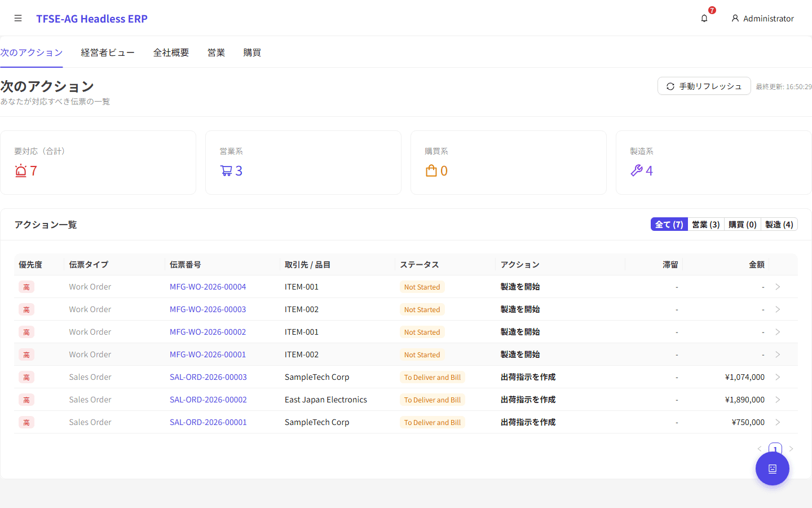Click the wrench icon in the manufacturing card

(637, 170)
